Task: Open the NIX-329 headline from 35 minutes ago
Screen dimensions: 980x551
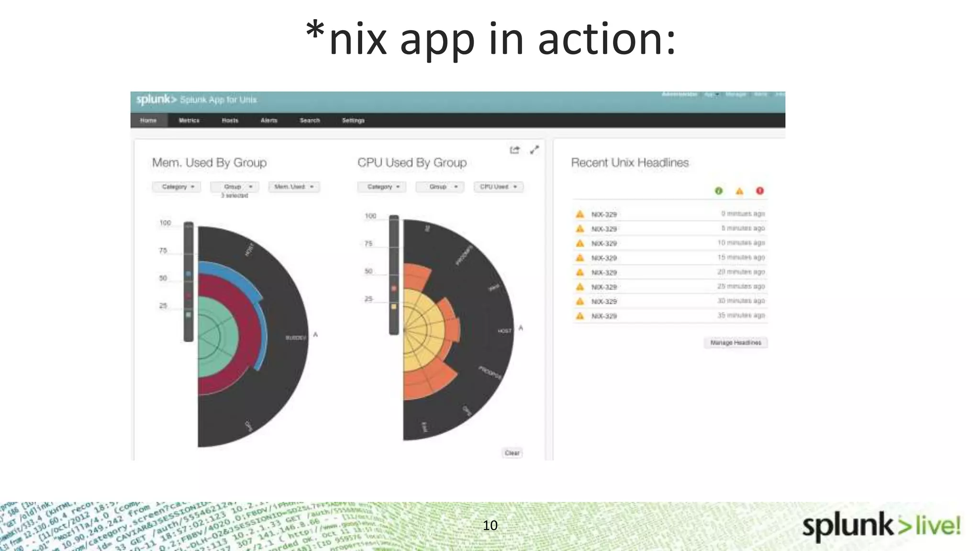Action: (x=670, y=316)
